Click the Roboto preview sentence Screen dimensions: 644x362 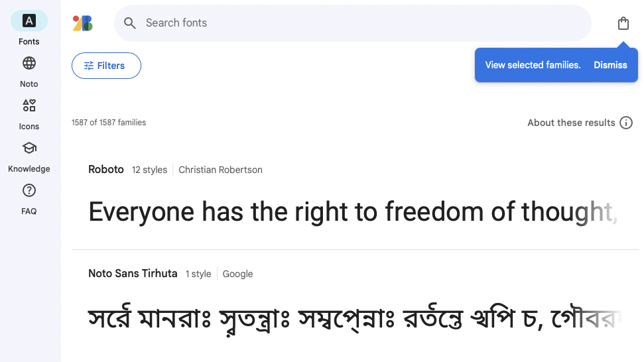coord(353,211)
